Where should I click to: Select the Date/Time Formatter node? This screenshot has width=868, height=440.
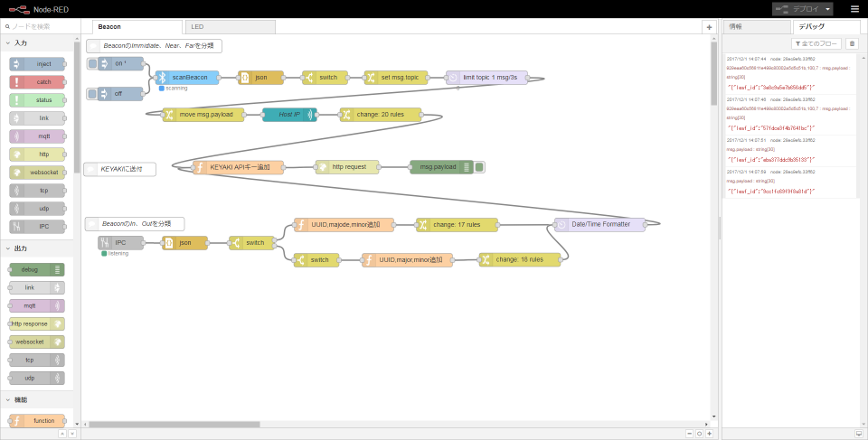pyautogui.click(x=600, y=225)
